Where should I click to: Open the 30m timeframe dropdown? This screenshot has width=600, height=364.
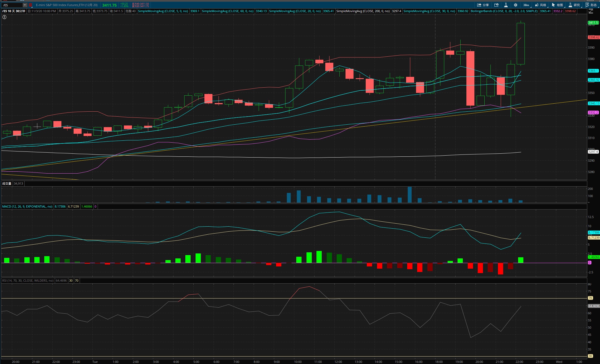(x=526, y=5)
